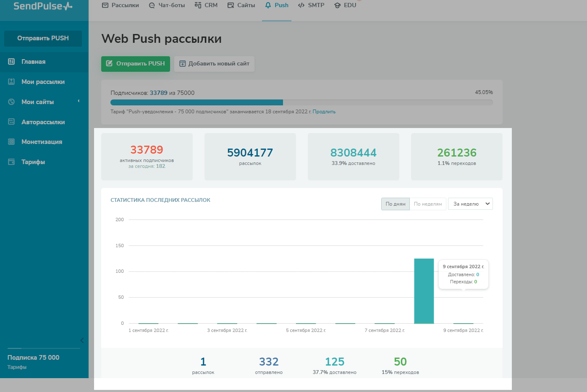
Task: Click the 9 сентября 2022 г. axis label
Action: [x=464, y=331]
